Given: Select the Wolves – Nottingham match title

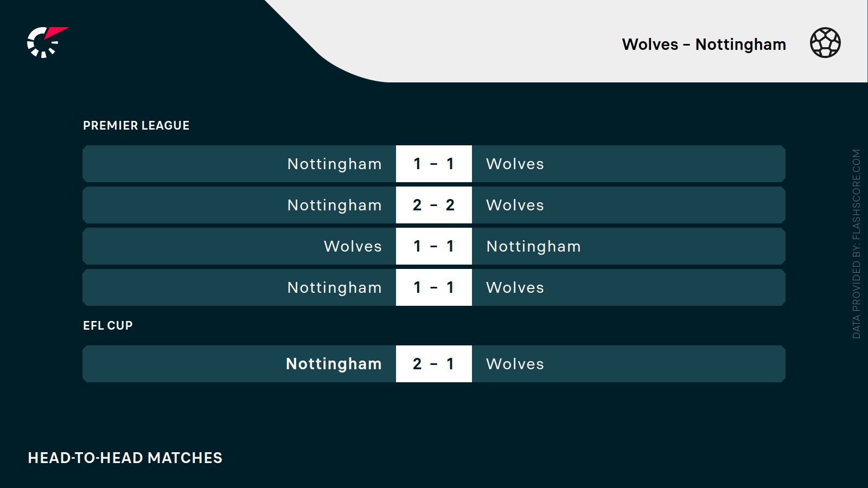Looking at the screenshot, I should point(704,44).
